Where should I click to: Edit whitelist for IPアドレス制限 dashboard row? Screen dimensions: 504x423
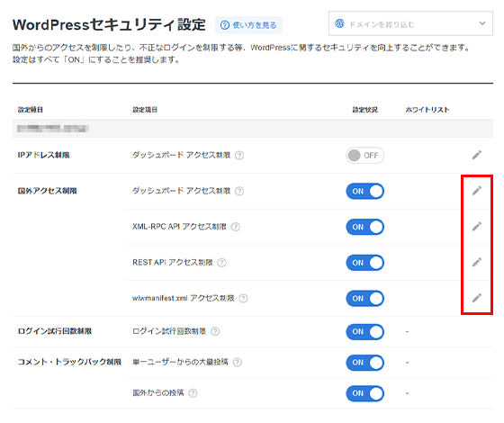pyautogui.click(x=477, y=155)
